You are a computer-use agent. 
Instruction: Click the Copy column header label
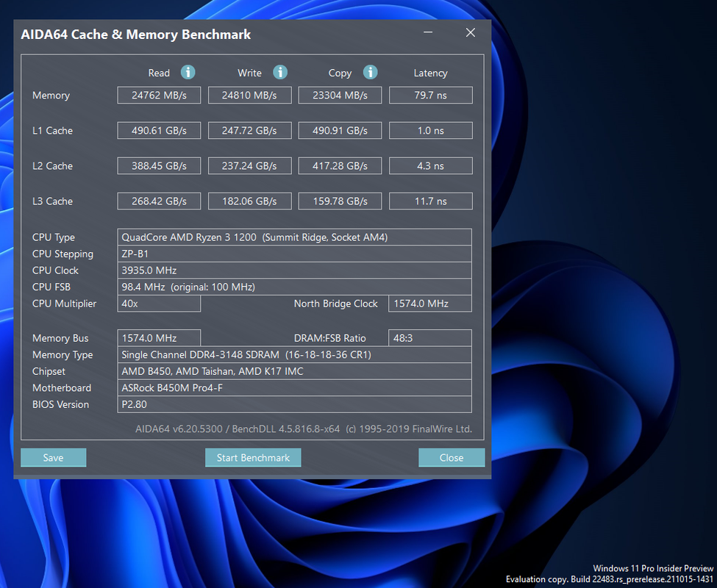click(x=340, y=73)
